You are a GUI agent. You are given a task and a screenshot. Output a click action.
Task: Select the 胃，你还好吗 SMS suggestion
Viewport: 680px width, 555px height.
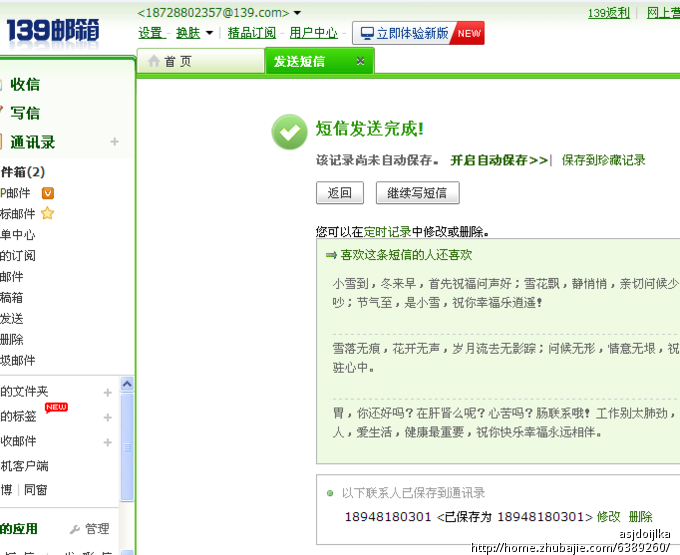coord(505,423)
